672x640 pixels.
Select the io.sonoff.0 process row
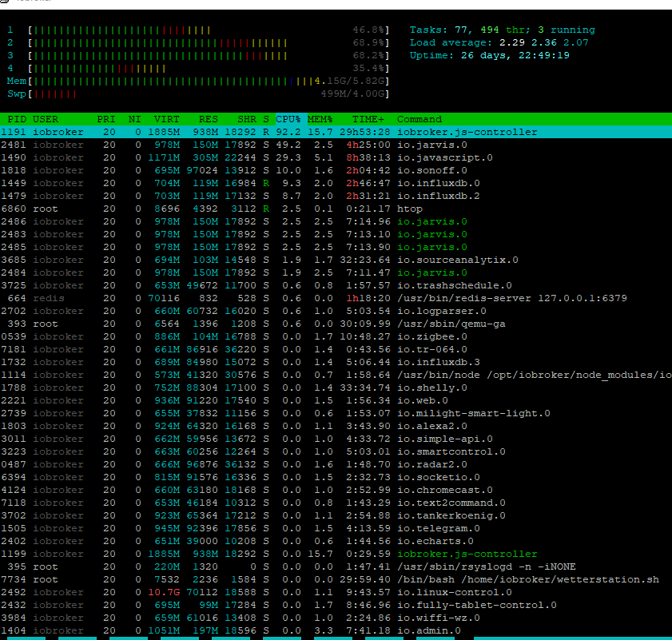pyautogui.click(x=336, y=171)
